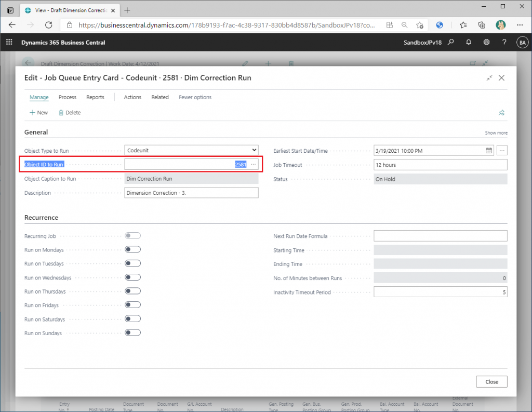
Task: Edit the Job Timeout field
Action: coord(441,165)
